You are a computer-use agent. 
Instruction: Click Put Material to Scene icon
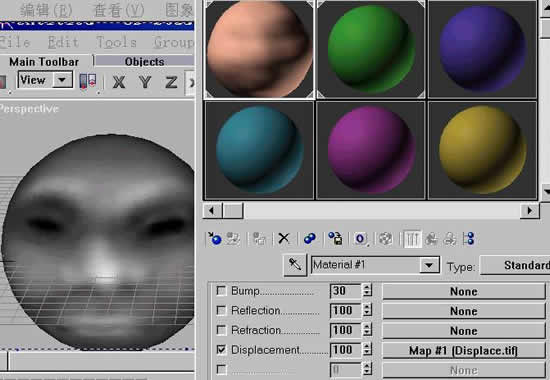(232, 239)
